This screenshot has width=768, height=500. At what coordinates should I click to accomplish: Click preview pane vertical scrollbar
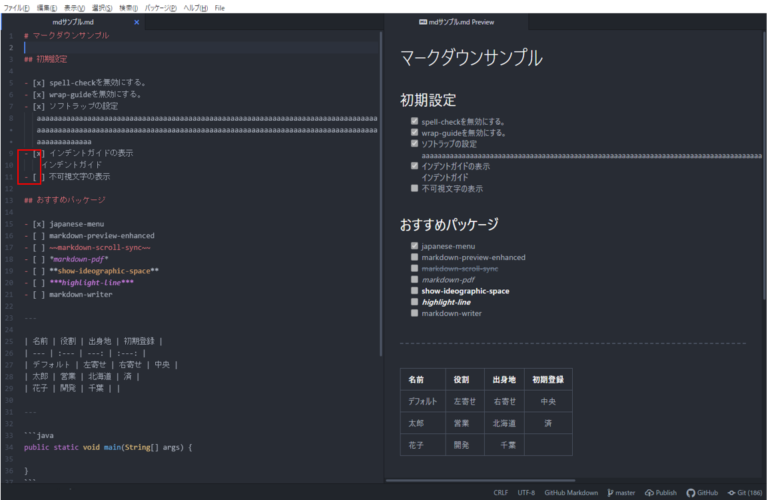[x=765, y=167]
